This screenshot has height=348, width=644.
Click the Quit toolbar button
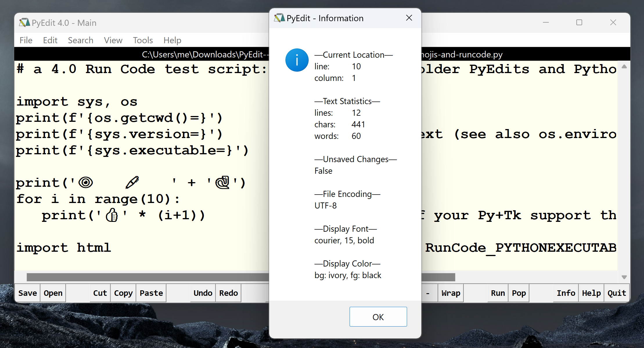click(617, 293)
